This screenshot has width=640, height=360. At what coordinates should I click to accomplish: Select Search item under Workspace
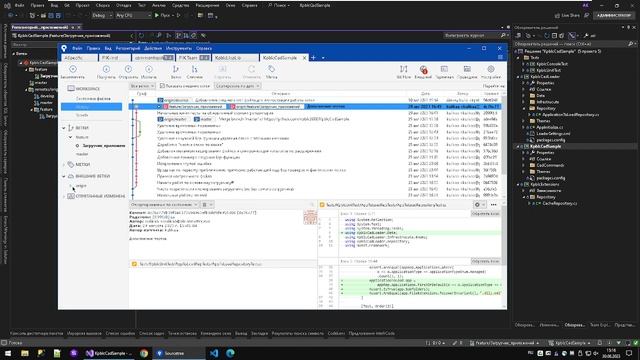(82, 115)
